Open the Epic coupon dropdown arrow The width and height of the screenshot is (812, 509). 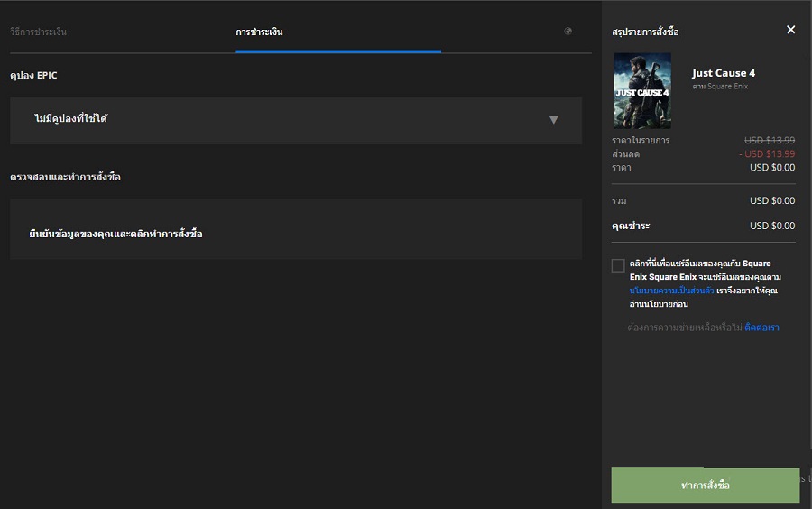click(553, 120)
